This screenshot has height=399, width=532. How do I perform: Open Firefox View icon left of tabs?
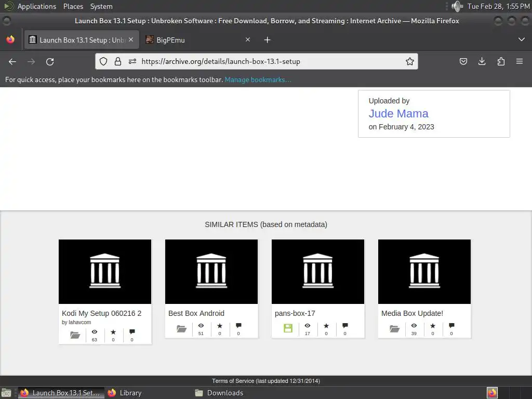point(10,39)
